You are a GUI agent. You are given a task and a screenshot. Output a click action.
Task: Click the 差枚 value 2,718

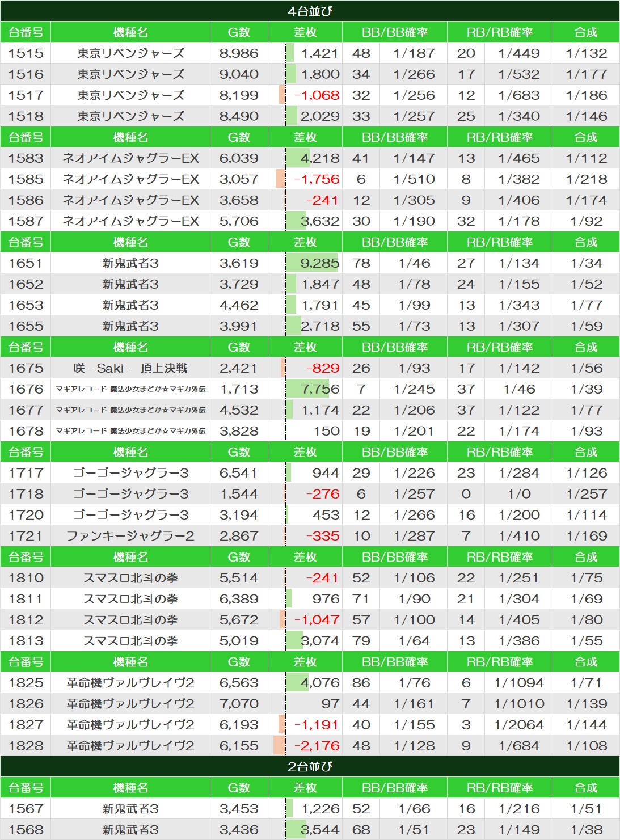tap(320, 326)
